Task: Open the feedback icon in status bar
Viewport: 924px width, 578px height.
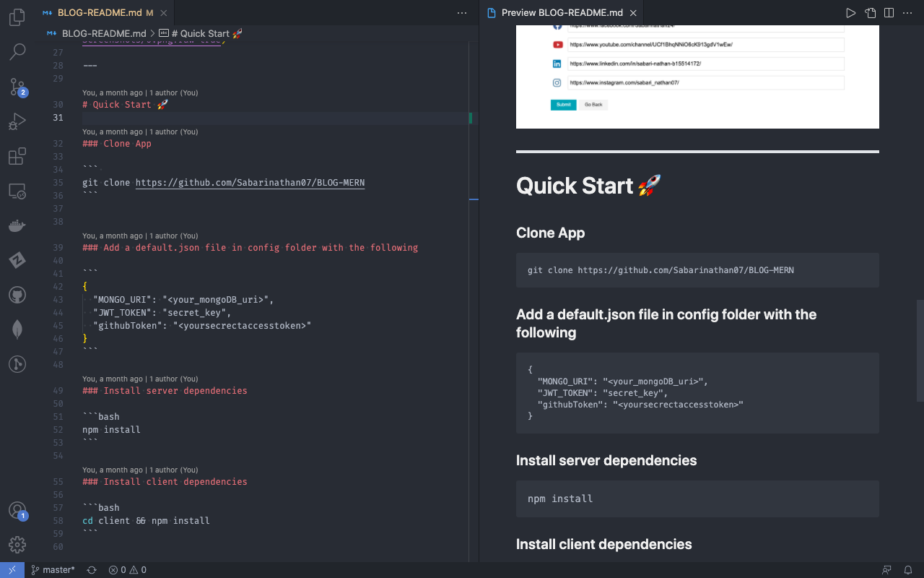Action: tap(886, 570)
